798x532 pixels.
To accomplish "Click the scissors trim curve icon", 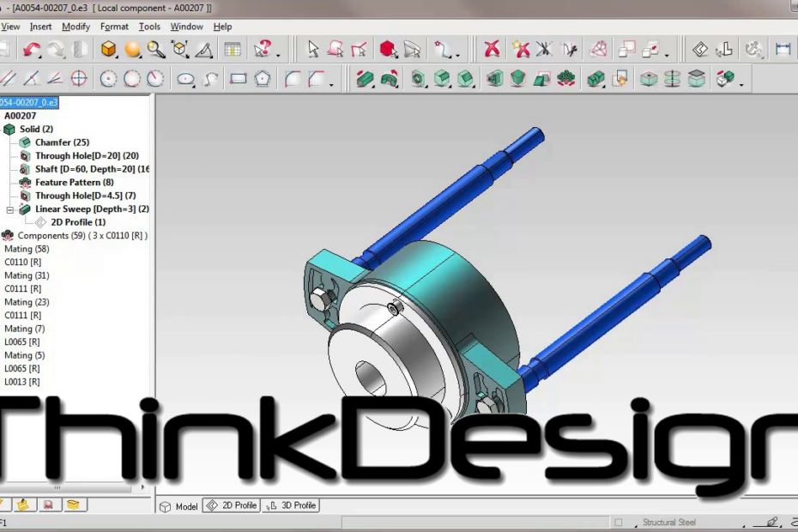I will click(x=569, y=49).
